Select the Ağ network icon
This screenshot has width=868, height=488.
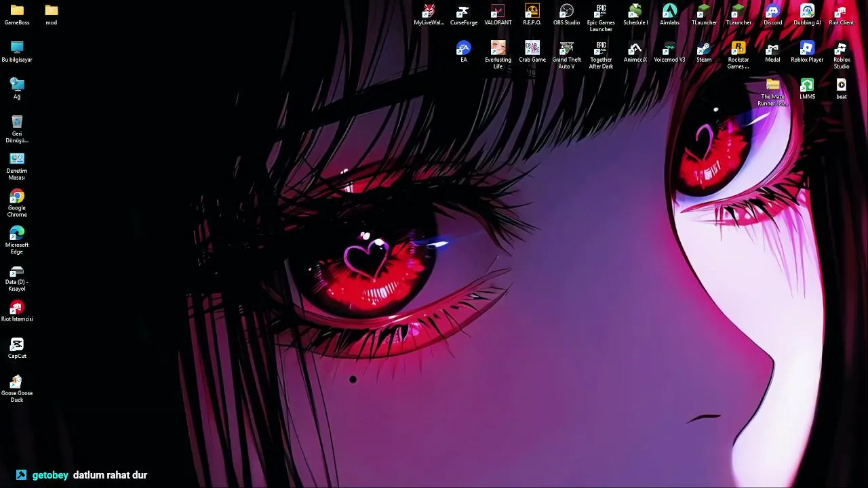(x=17, y=89)
